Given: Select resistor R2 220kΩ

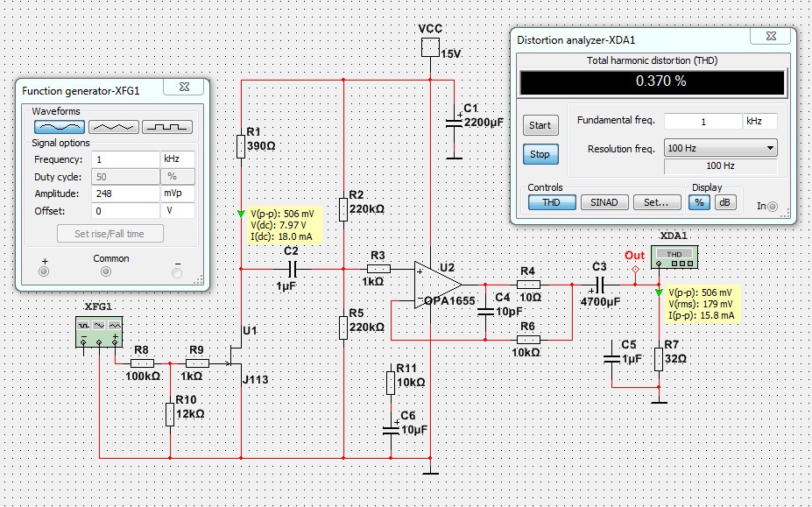Looking at the screenshot, I should 343,209.
